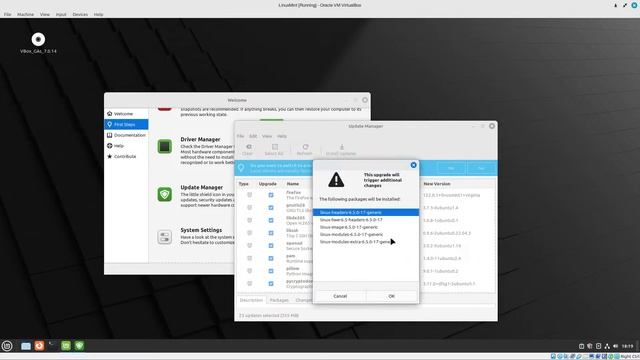Click the type shield icon in libssh row
Image resolution: width=640 pixels, height=360 pixels.
coord(249,233)
